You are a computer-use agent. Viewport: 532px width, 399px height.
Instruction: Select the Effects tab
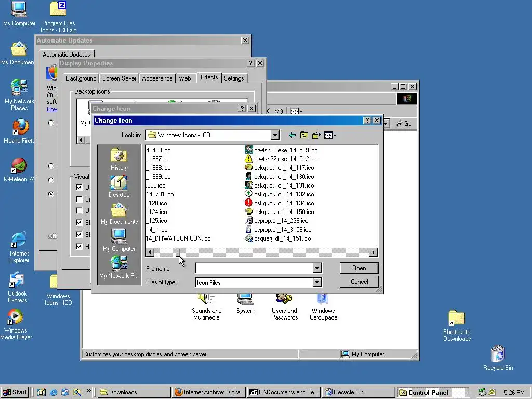(209, 77)
